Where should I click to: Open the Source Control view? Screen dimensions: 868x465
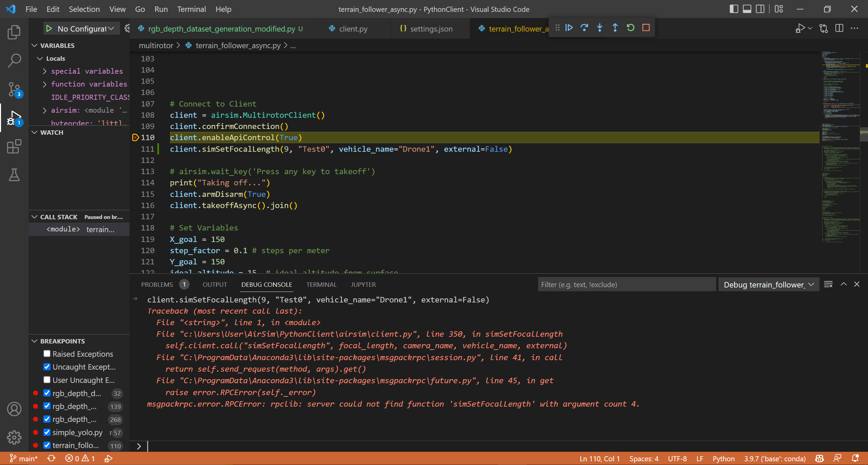tap(14, 89)
